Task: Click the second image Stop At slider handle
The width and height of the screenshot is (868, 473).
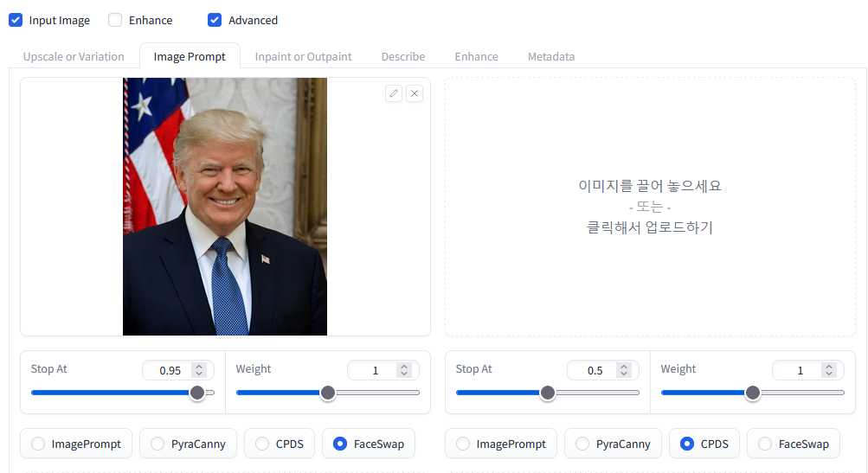Action: coord(548,393)
